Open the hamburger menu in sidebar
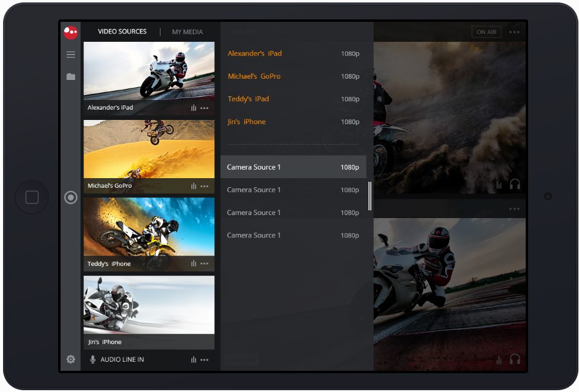 (71, 55)
